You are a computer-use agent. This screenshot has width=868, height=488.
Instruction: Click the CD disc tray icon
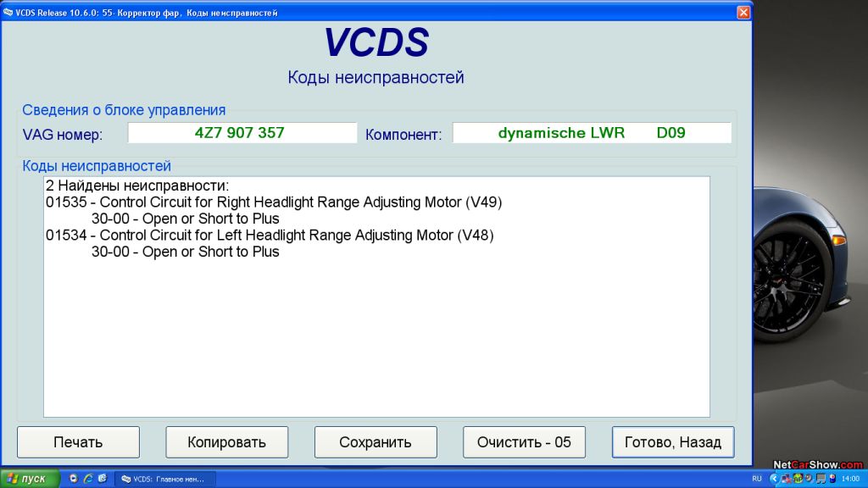tap(810, 479)
